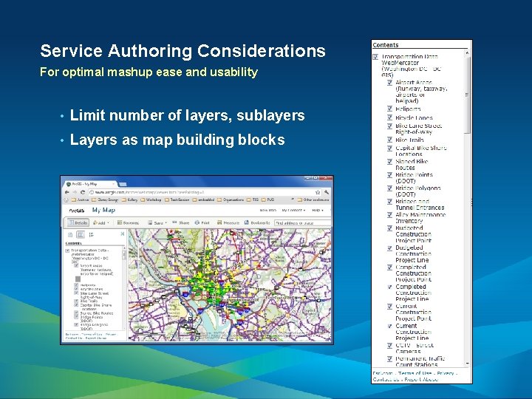Screen dimensions: 532x399
Task: Open the Gallery bookmarks folder
Action: coord(129,199)
